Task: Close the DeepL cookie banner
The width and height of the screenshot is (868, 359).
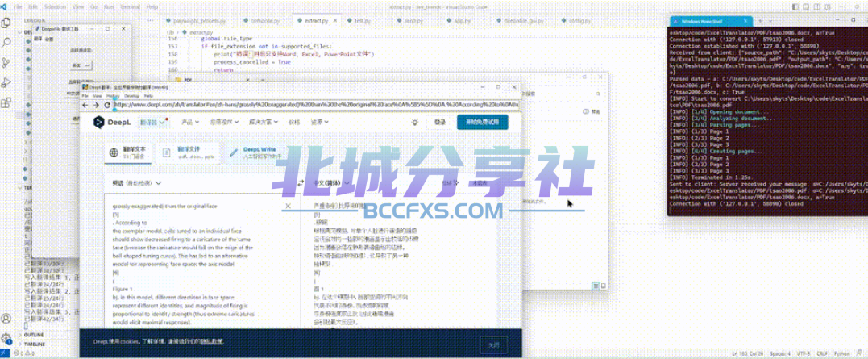Action: (x=493, y=344)
